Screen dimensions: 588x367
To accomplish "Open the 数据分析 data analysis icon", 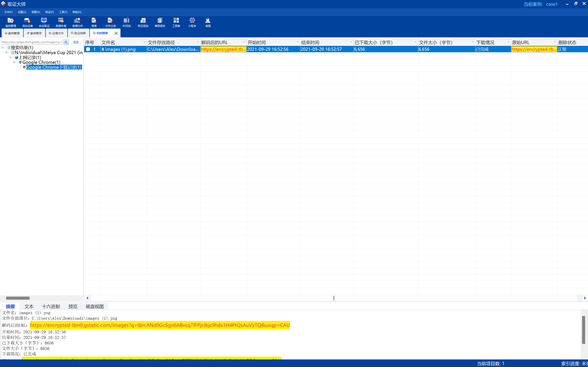I will tap(78, 22).
